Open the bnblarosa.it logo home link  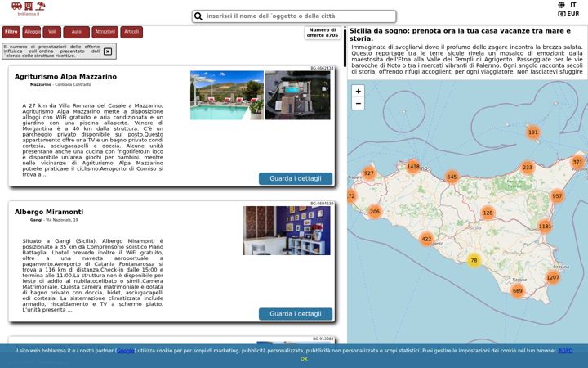click(x=28, y=8)
